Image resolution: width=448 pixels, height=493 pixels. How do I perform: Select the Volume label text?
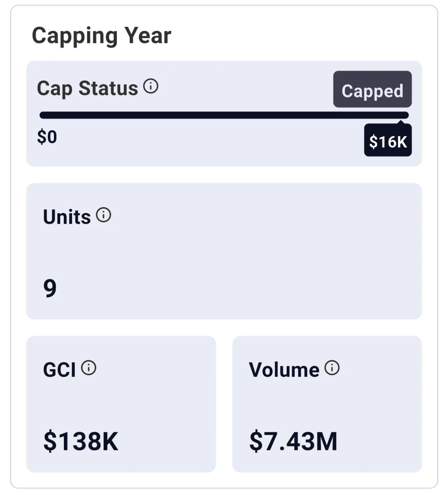[x=284, y=370]
